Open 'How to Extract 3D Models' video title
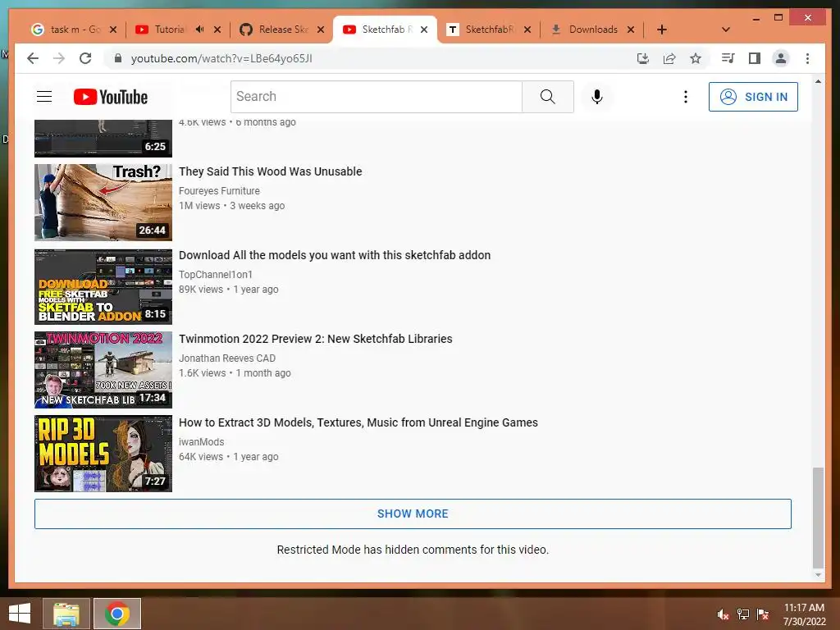 (358, 422)
